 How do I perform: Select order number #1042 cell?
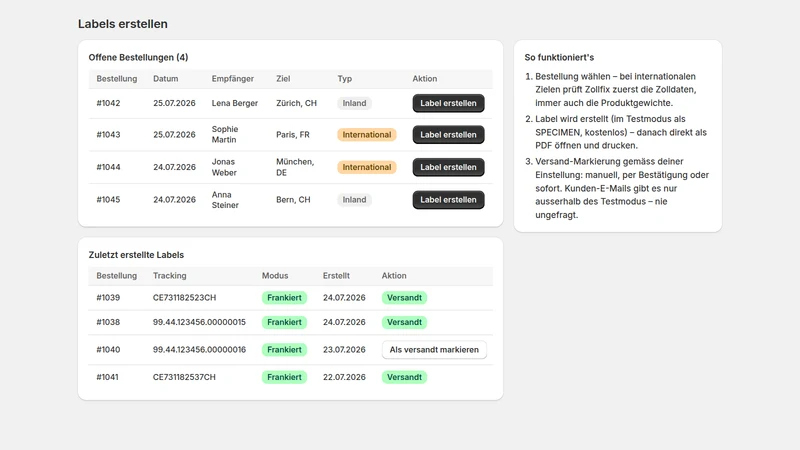[x=108, y=103]
